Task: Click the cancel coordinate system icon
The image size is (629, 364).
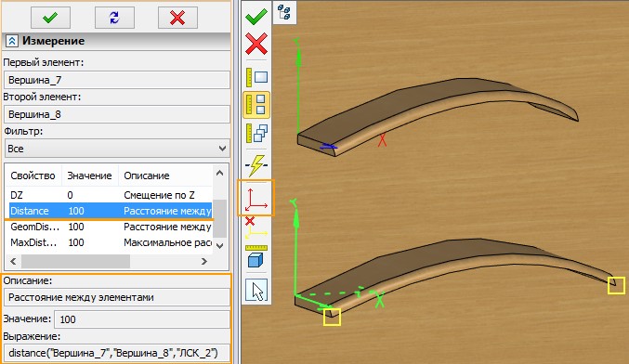Action: tap(256, 227)
